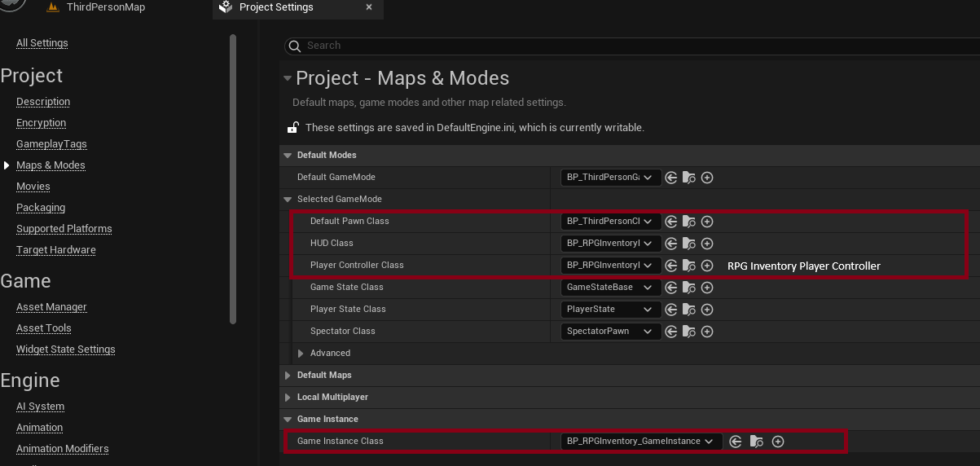Open the Spectator Class dropdown
980x466 pixels.
click(611, 332)
